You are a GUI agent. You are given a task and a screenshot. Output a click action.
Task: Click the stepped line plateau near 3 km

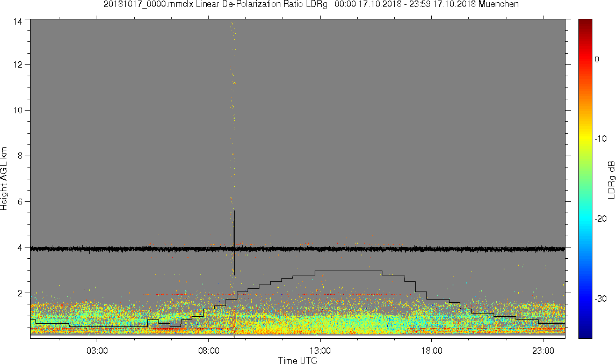pos(349,271)
